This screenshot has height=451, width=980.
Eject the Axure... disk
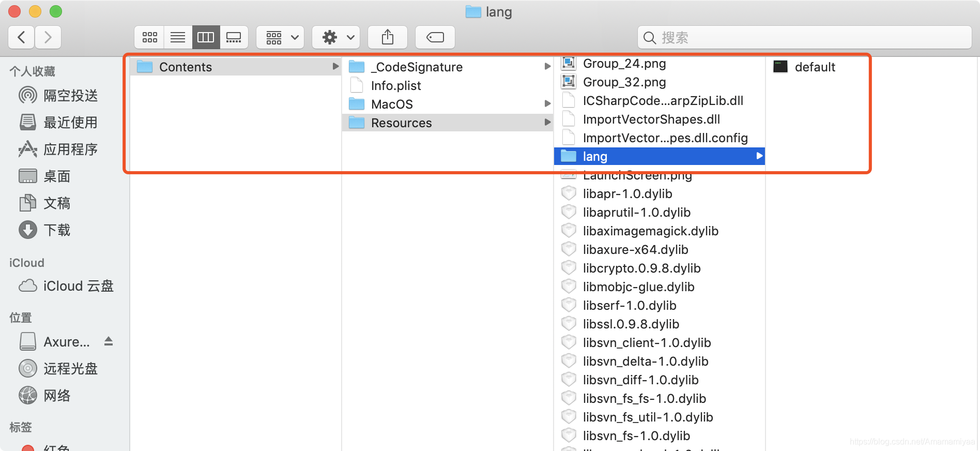tap(109, 341)
